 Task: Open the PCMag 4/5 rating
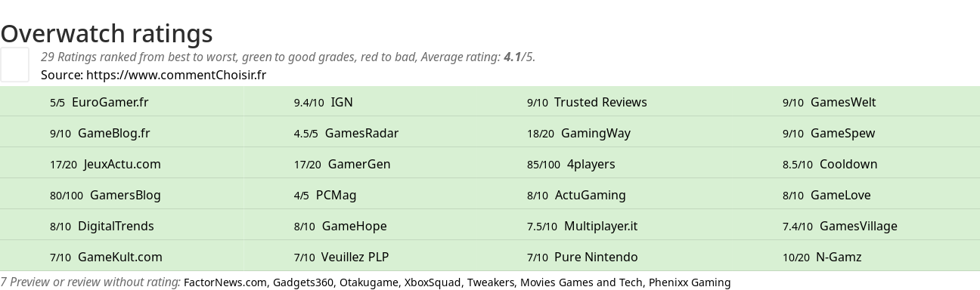[x=325, y=195]
